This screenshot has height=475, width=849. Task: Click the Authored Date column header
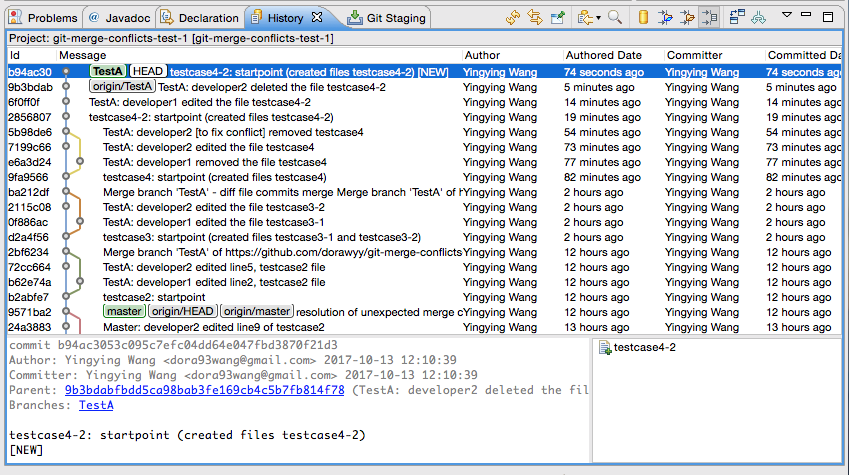[613, 55]
